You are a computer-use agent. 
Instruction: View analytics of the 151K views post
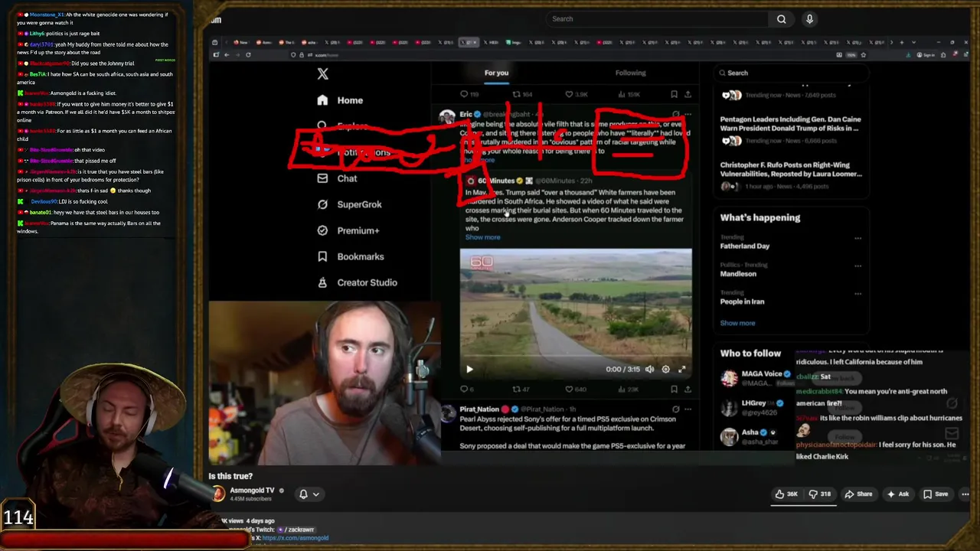click(628, 94)
